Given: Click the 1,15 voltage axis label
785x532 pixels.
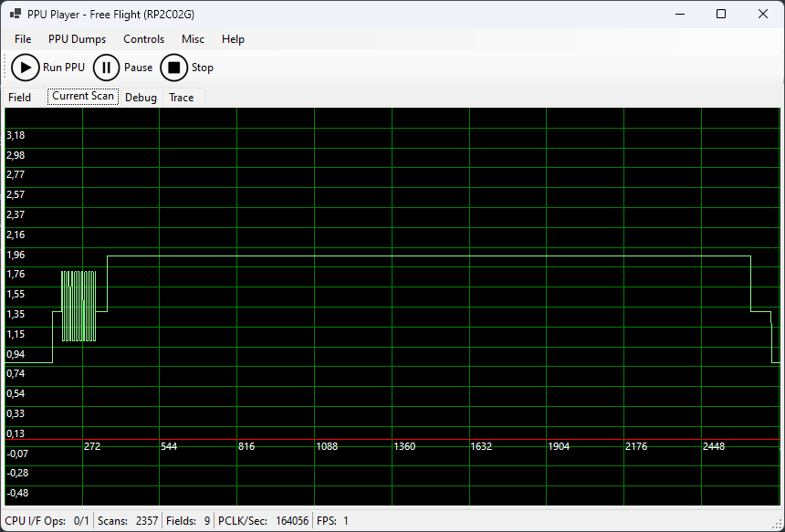Looking at the screenshot, I should (16, 334).
